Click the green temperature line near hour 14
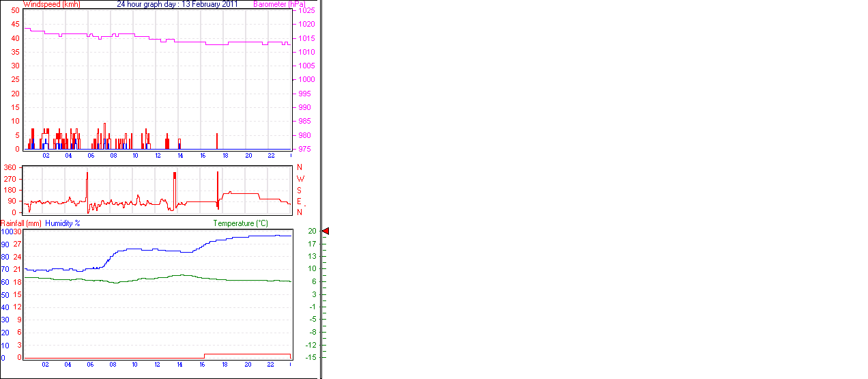Screen dimensions: 868x379 pyautogui.click(x=180, y=275)
